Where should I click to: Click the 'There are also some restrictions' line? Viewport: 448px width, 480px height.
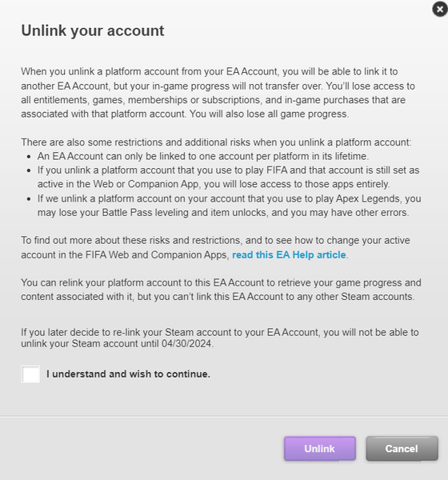(x=216, y=142)
